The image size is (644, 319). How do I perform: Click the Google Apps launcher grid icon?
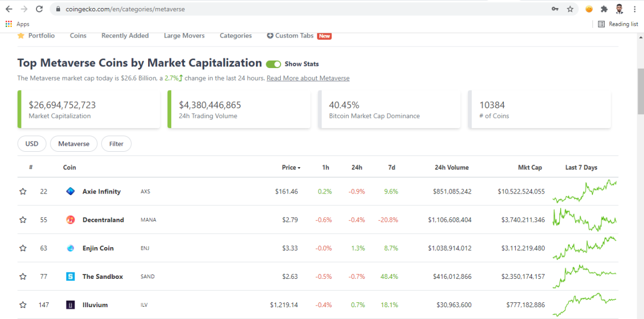pyautogui.click(x=8, y=24)
